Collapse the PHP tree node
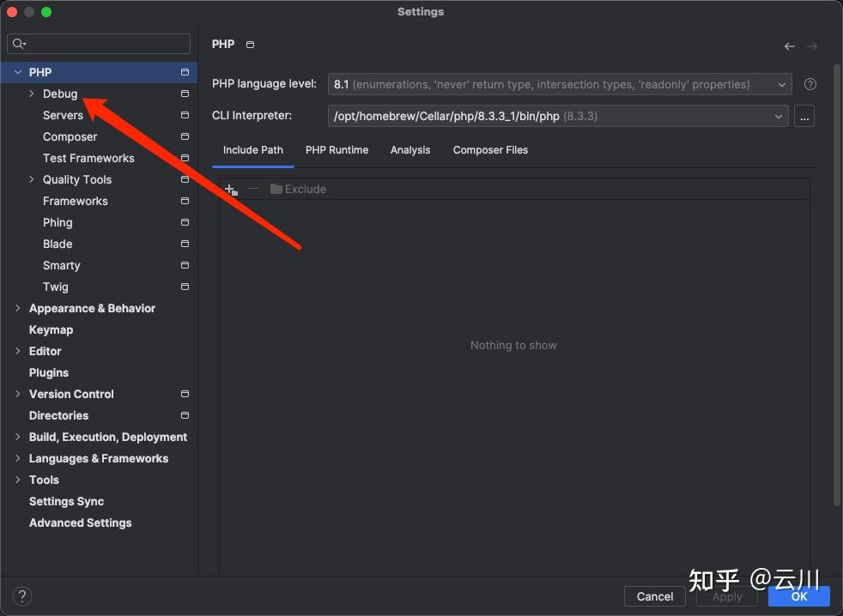Screen dimensions: 843x616 tap(18, 72)
